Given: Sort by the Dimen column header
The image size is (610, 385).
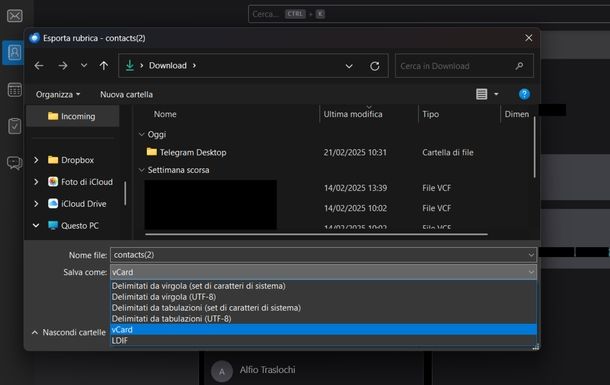Looking at the screenshot, I should tap(517, 114).
